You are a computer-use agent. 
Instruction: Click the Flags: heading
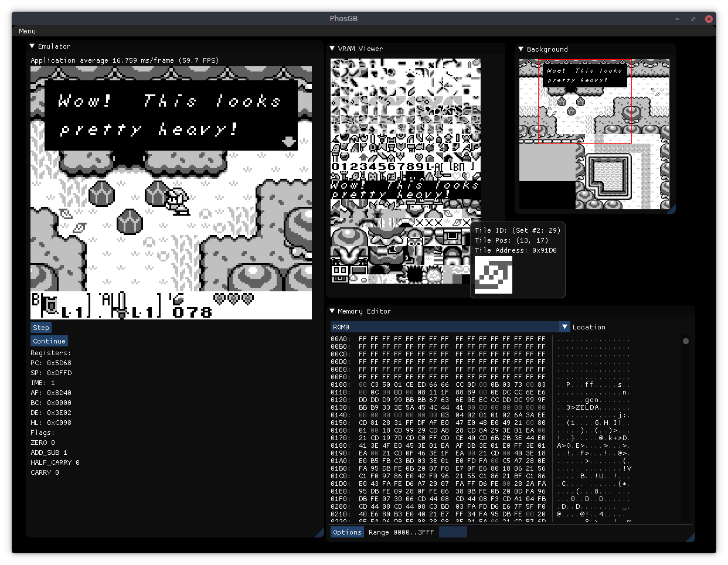43,433
